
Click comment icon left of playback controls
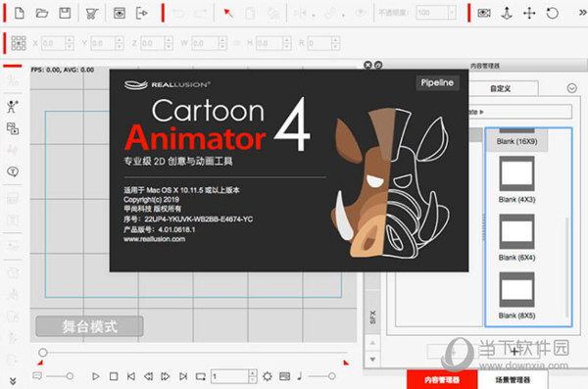coord(37,375)
